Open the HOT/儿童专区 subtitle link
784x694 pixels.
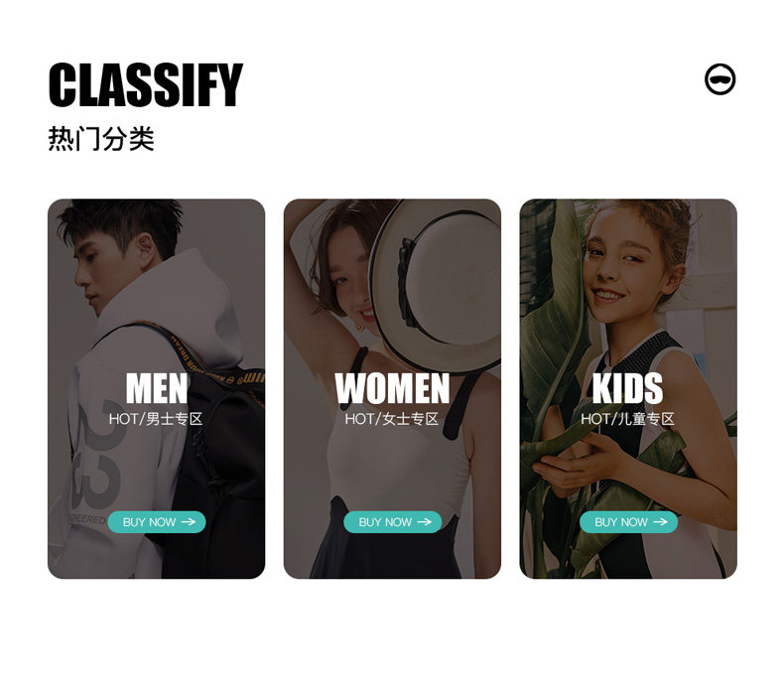coord(628,419)
